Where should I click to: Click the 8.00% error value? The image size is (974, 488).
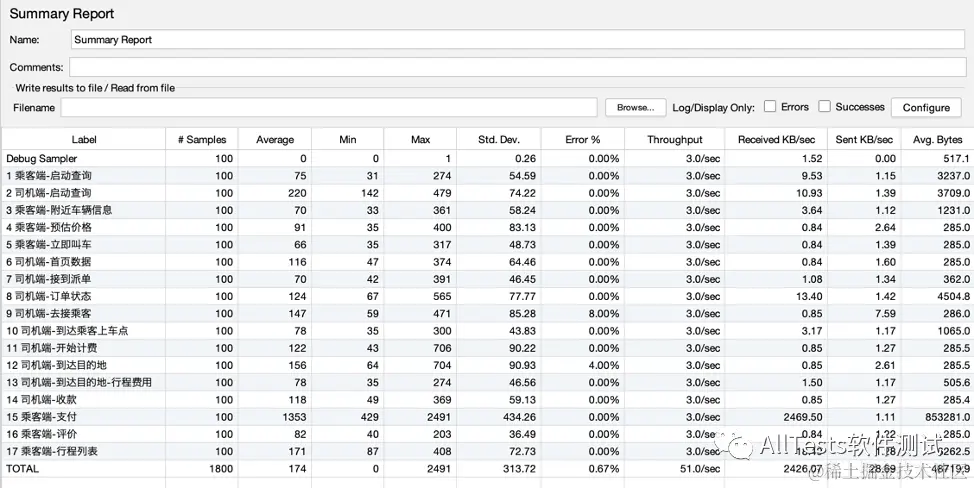(x=604, y=314)
